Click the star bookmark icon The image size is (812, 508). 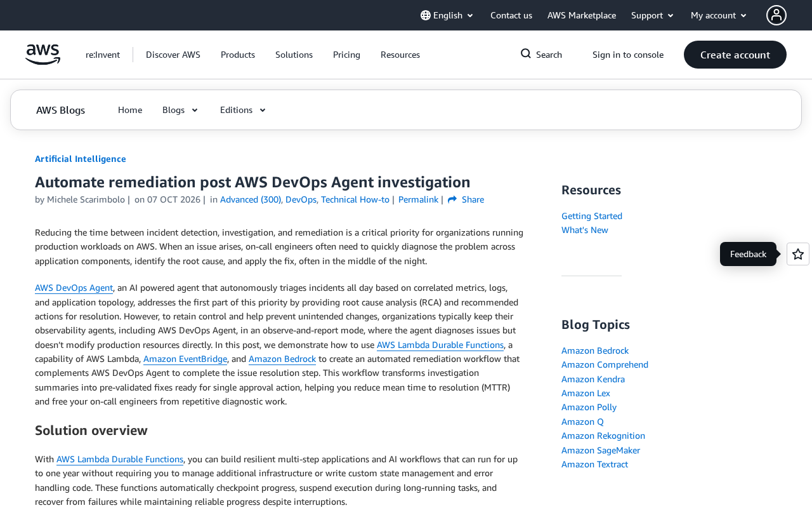(798, 254)
